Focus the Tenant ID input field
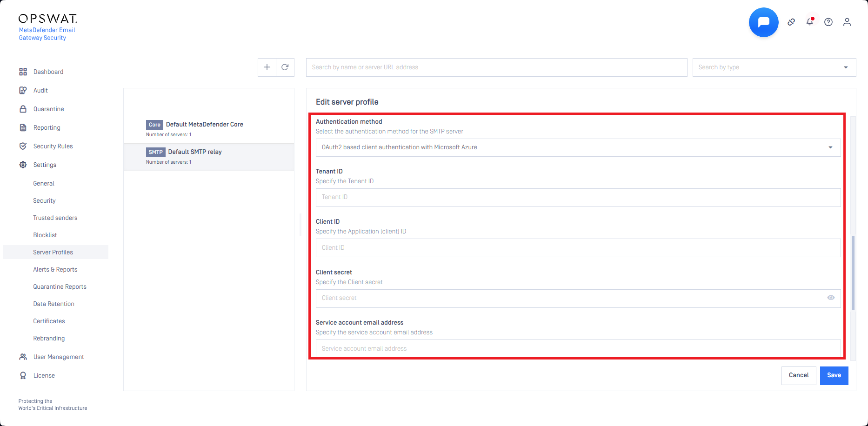The width and height of the screenshot is (868, 426). 578,197
